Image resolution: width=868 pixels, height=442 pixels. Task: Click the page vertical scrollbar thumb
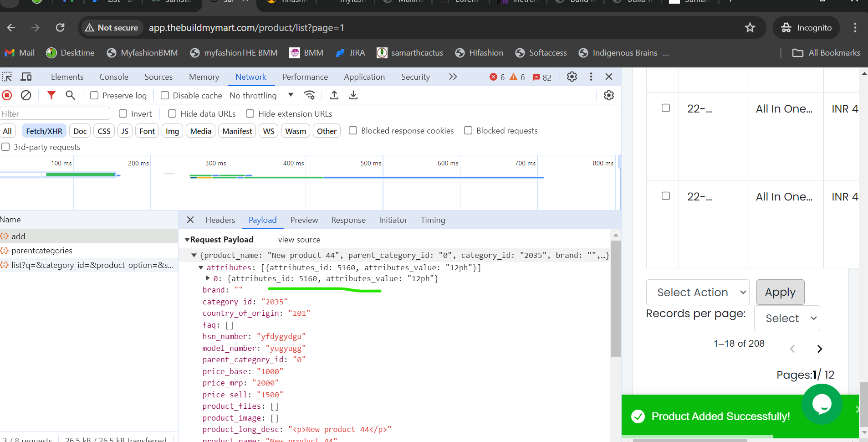(x=864, y=404)
